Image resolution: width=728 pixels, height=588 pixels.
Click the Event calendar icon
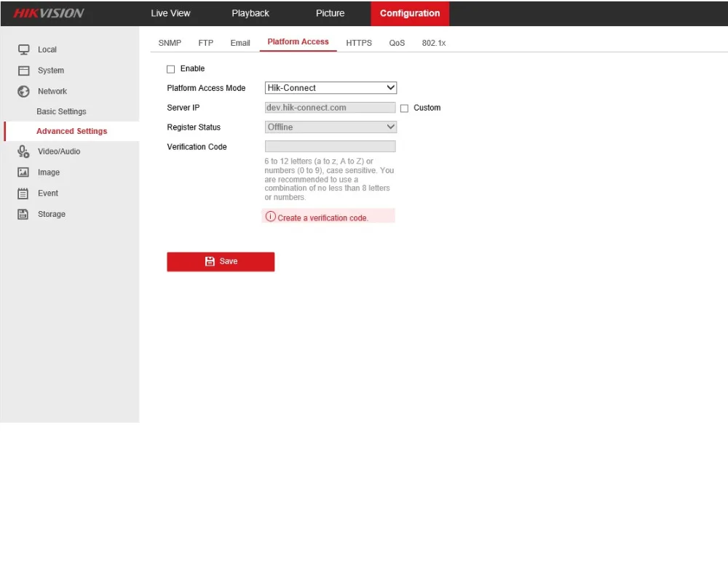pyautogui.click(x=23, y=194)
